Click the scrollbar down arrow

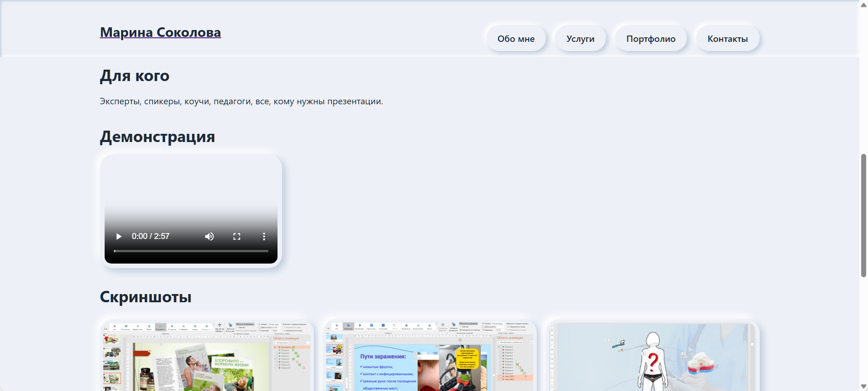(x=863, y=386)
